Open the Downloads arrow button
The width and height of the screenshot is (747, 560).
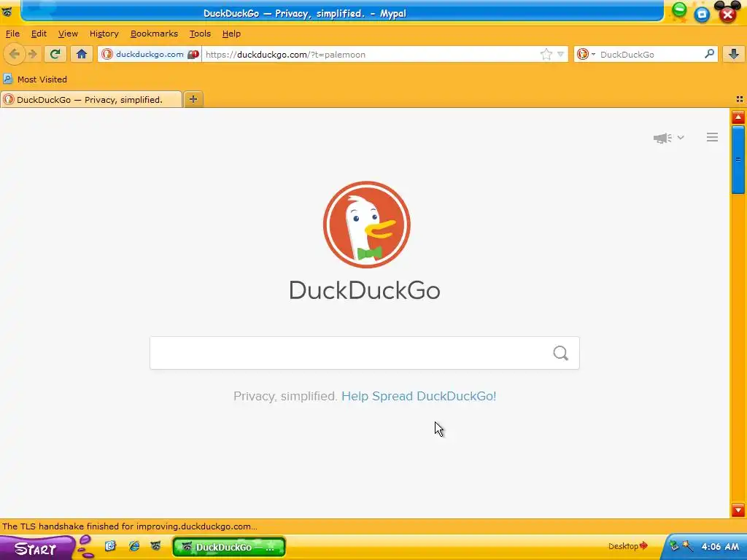(x=734, y=54)
